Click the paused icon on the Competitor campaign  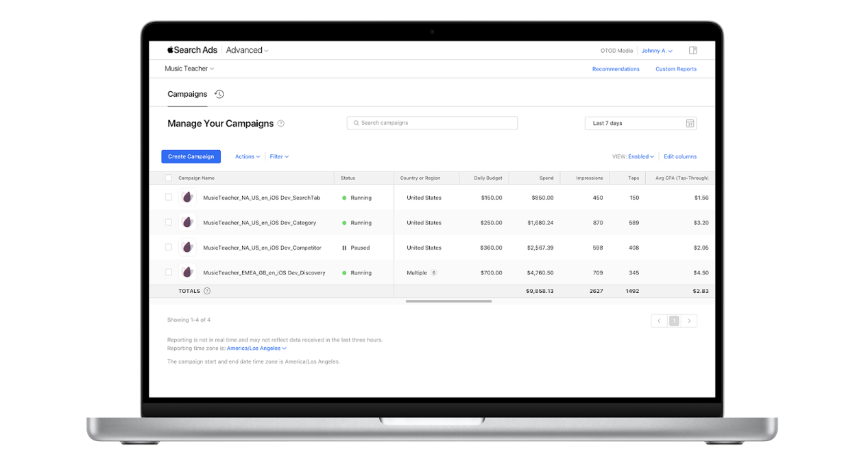coord(344,248)
